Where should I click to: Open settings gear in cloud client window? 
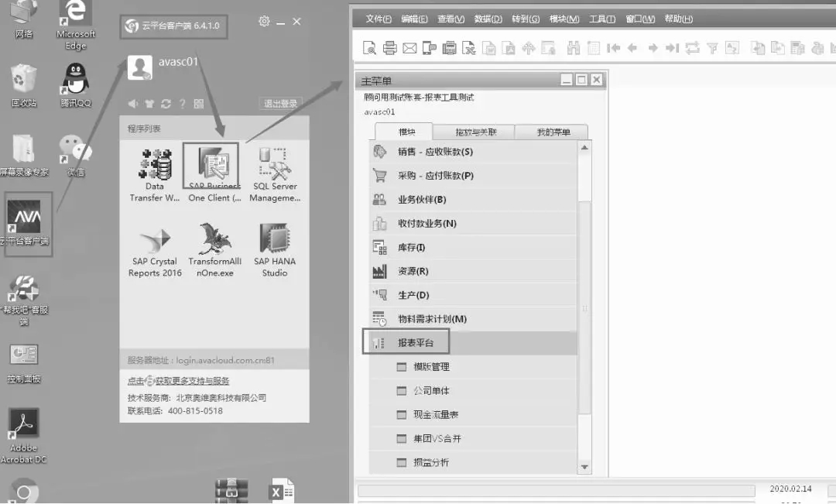[264, 22]
